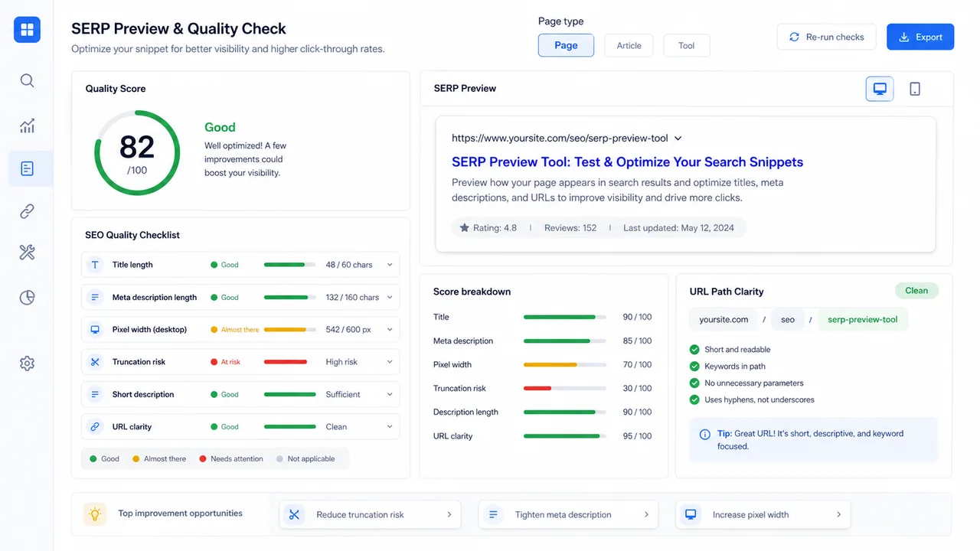
Task: Open the analytics chart sidebar icon
Action: [x=27, y=126]
